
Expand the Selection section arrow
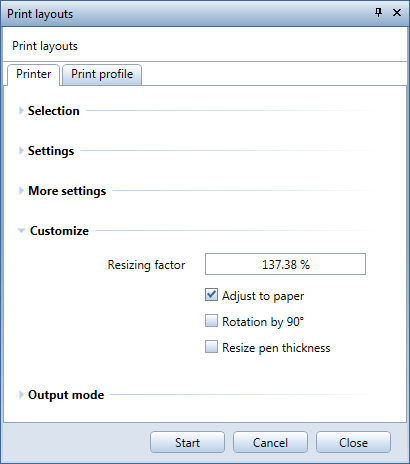[21, 111]
